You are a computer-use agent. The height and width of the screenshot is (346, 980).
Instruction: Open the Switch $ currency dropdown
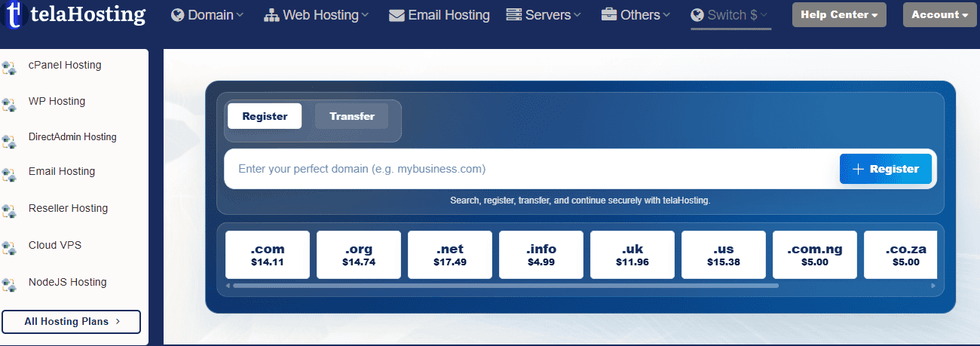[x=730, y=15]
